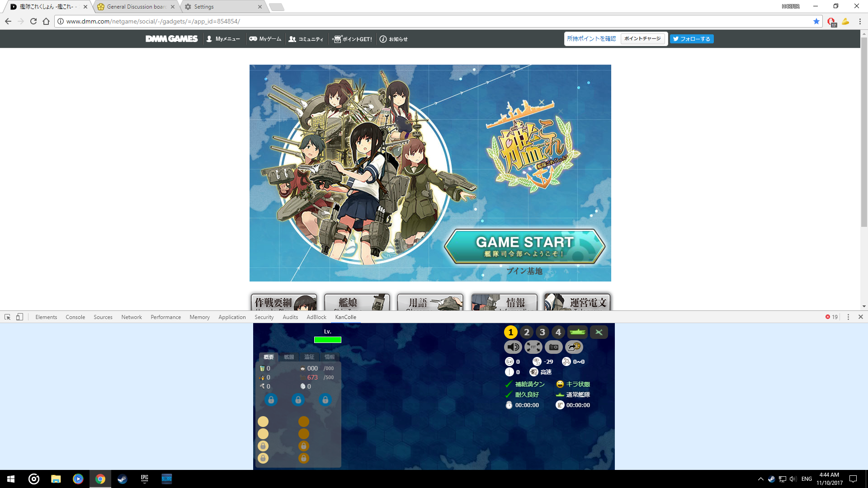Switch to the Elements devtools tab
Screen dimensions: 868x488
point(46,317)
